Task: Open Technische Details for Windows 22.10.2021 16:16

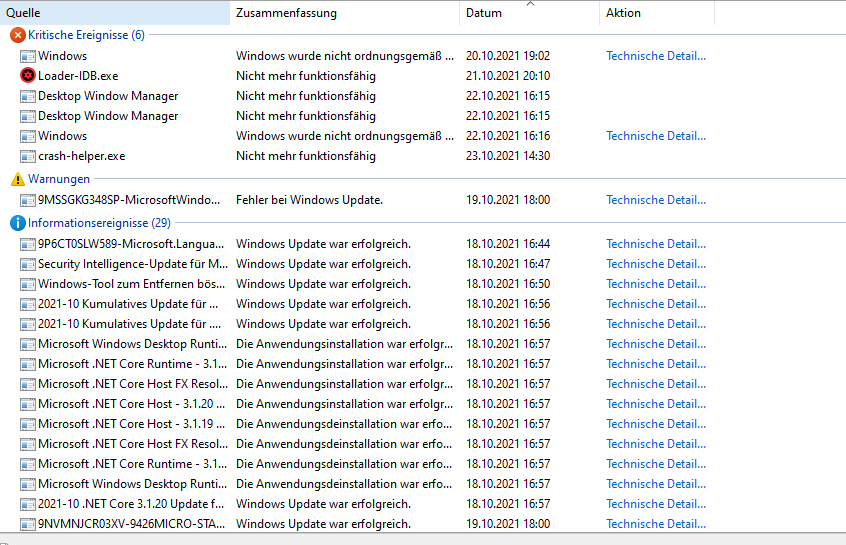Action: pos(656,135)
